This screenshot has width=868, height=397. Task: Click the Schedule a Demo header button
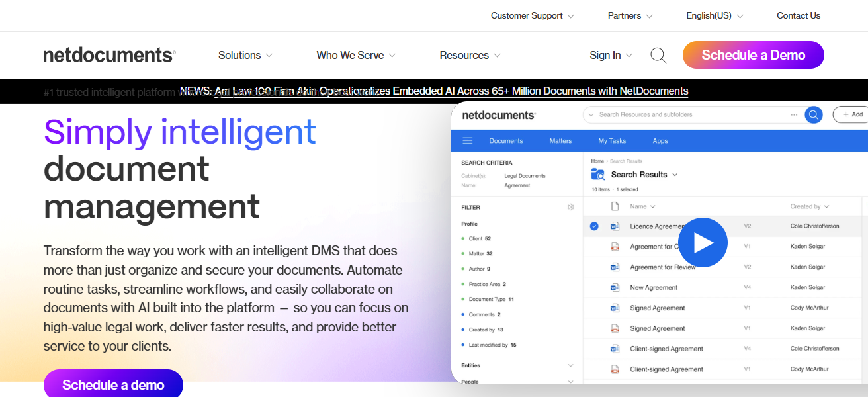pos(754,55)
